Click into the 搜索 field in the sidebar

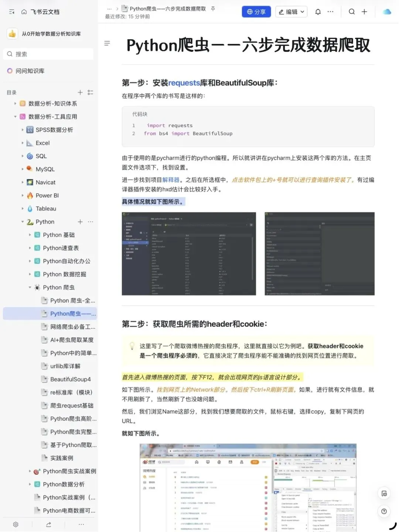pyautogui.click(x=48, y=54)
